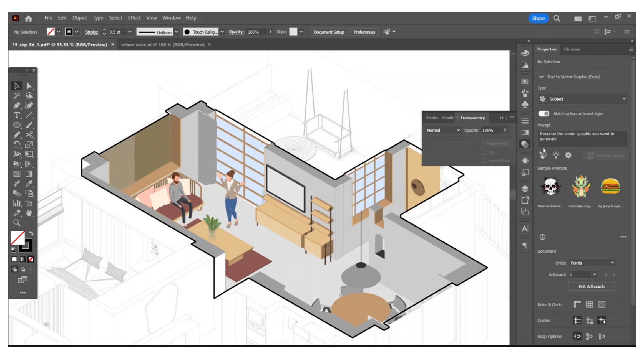
Task: Click the grid icon in Ruler & Grids
Action: pyautogui.click(x=589, y=304)
